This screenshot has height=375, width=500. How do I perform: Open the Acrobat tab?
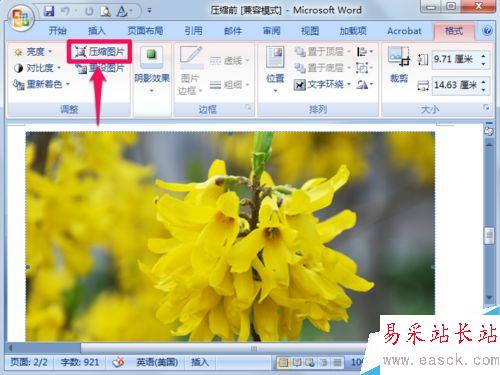click(404, 31)
